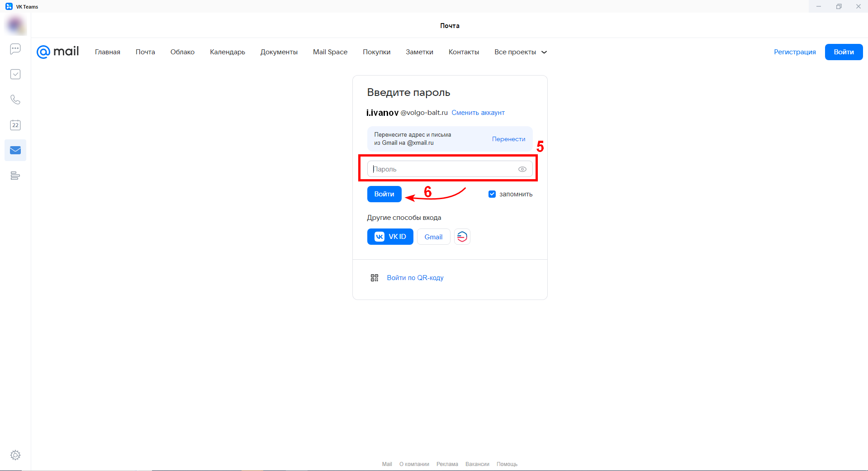This screenshot has height=471, width=868.
Task: Toggle the 'запомнить' checkbox
Action: point(492,194)
